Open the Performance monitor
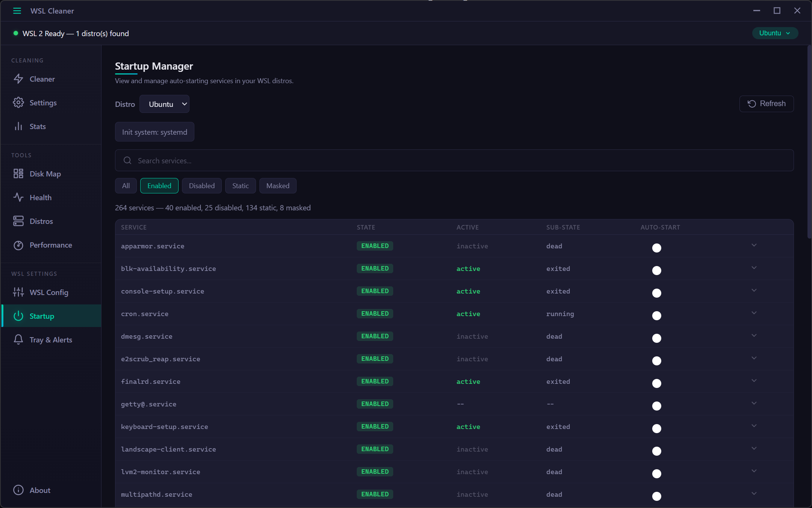Image resolution: width=812 pixels, height=508 pixels. coord(51,245)
